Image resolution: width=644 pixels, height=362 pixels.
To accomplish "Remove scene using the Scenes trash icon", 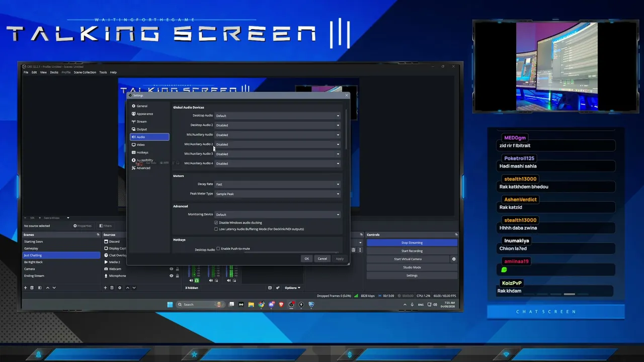I will pyautogui.click(x=32, y=288).
